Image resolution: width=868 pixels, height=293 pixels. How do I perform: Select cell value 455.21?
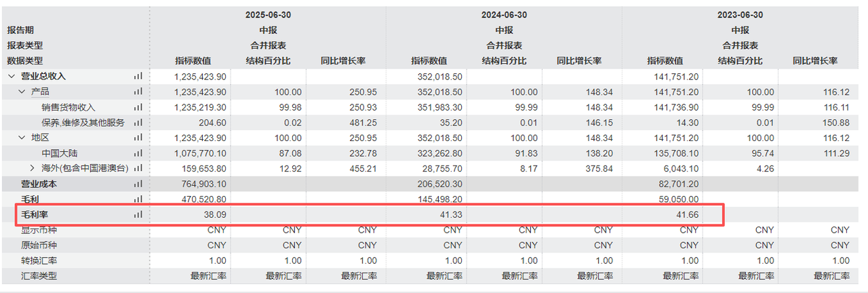point(363,168)
